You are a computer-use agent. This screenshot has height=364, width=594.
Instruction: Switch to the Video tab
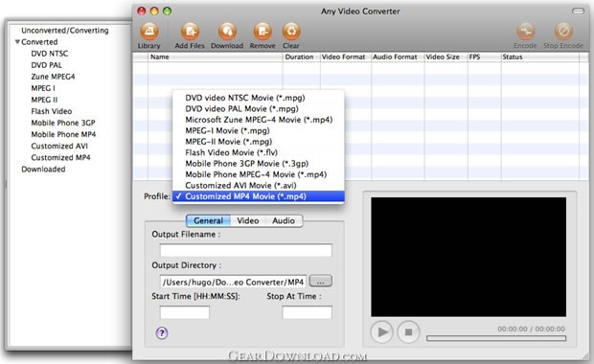pyautogui.click(x=248, y=220)
